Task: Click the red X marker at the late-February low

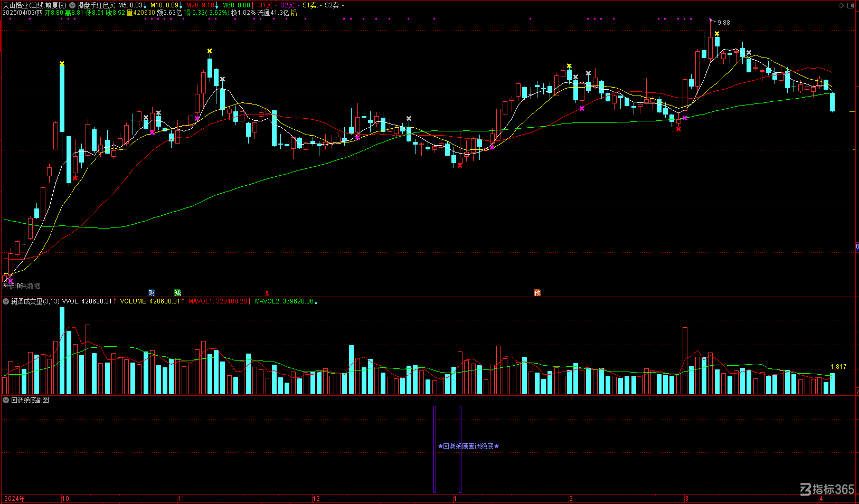Action: click(x=678, y=129)
